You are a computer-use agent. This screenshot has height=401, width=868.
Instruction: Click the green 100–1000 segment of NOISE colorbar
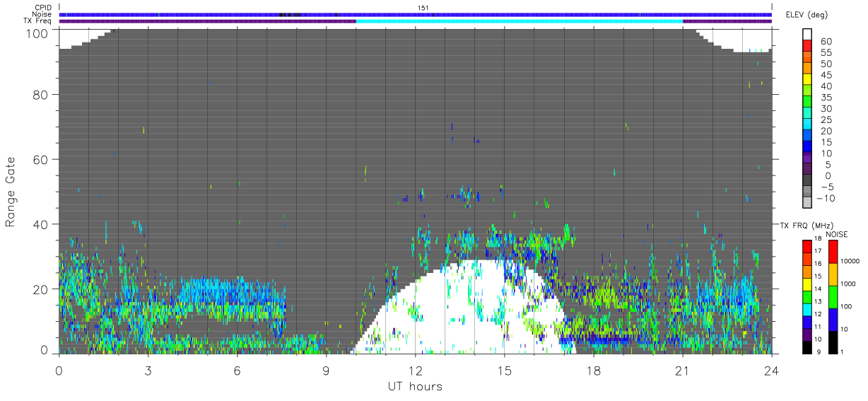pyautogui.click(x=833, y=297)
